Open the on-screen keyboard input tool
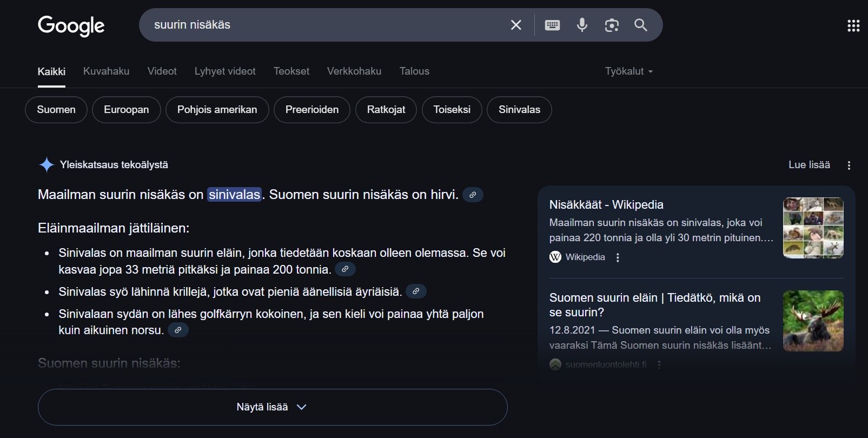Viewport: 868px width, 438px height. pos(552,25)
